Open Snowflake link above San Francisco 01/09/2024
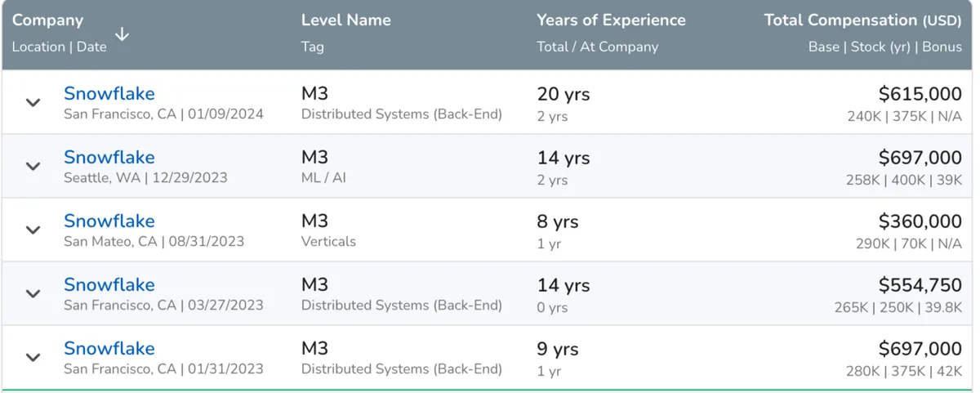 click(x=109, y=94)
